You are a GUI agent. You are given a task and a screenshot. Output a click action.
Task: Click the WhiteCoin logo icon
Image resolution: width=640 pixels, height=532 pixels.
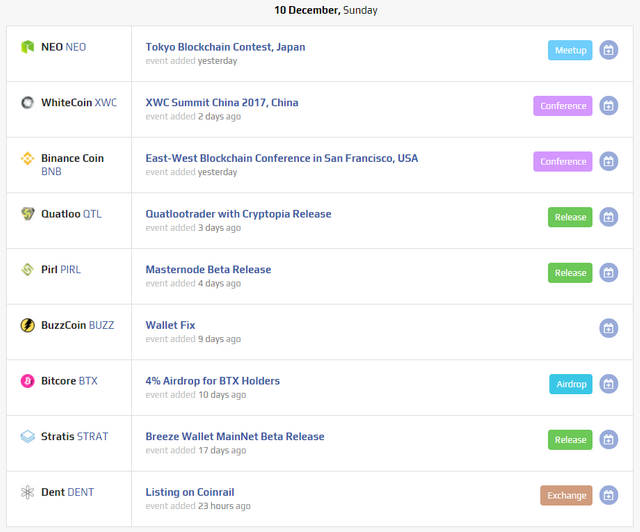tap(27, 102)
